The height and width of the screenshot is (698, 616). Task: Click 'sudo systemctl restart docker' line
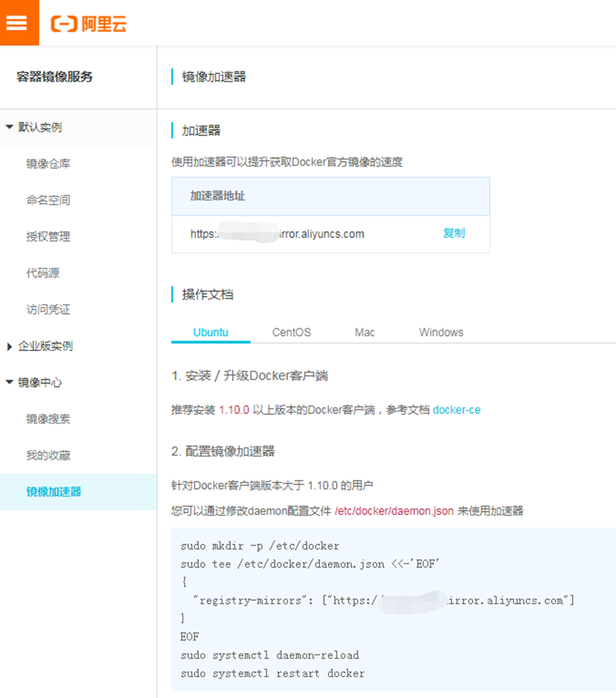coord(272,673)
